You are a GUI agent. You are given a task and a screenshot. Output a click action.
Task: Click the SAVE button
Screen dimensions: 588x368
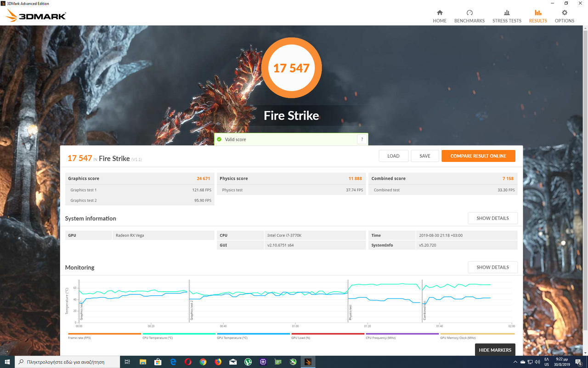(x=425, y=156)
